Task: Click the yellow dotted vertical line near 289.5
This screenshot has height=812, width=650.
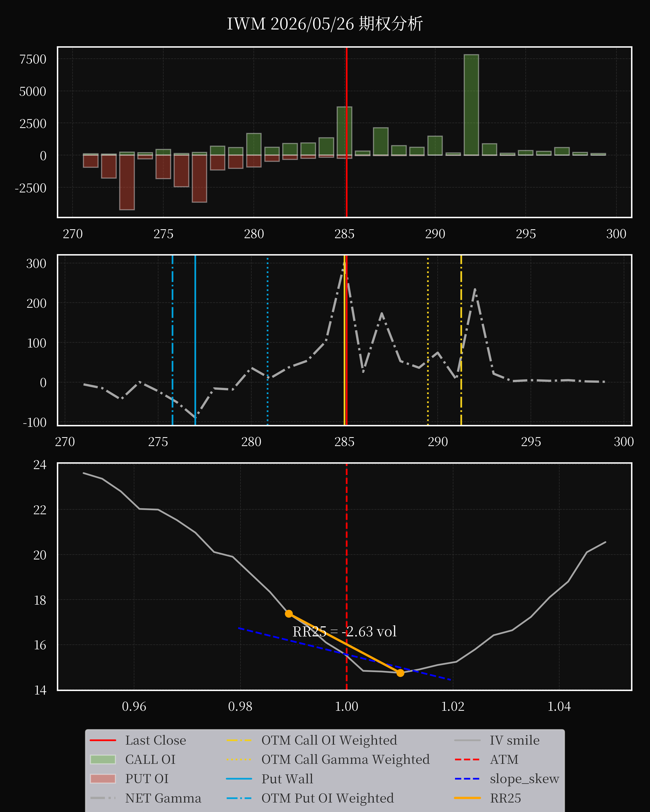Action: tap(428, 340)
